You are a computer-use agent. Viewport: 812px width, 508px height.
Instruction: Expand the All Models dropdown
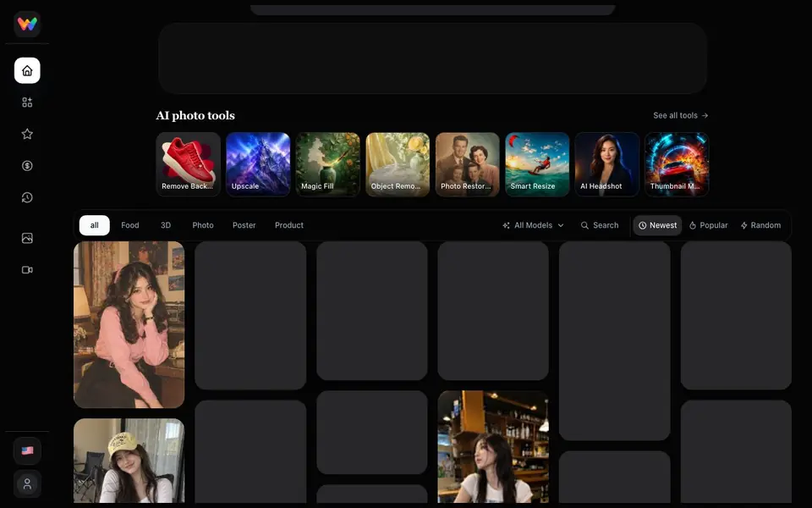coord(533,225)
